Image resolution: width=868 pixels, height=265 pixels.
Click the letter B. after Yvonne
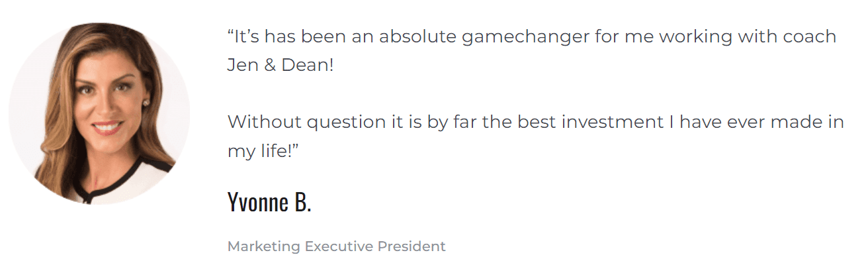pos(302,202)
